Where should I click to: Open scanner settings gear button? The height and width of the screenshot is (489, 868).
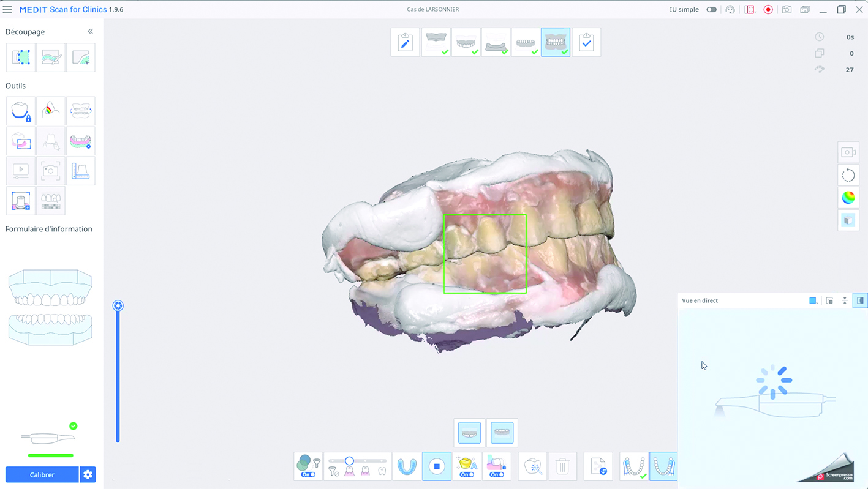pyautogui.click(x=88, y=474)
